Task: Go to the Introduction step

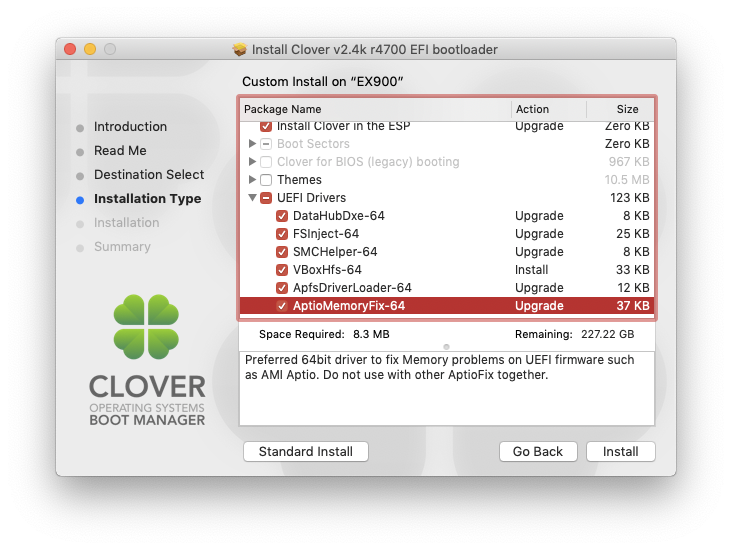Action: (x=130, y=127)
